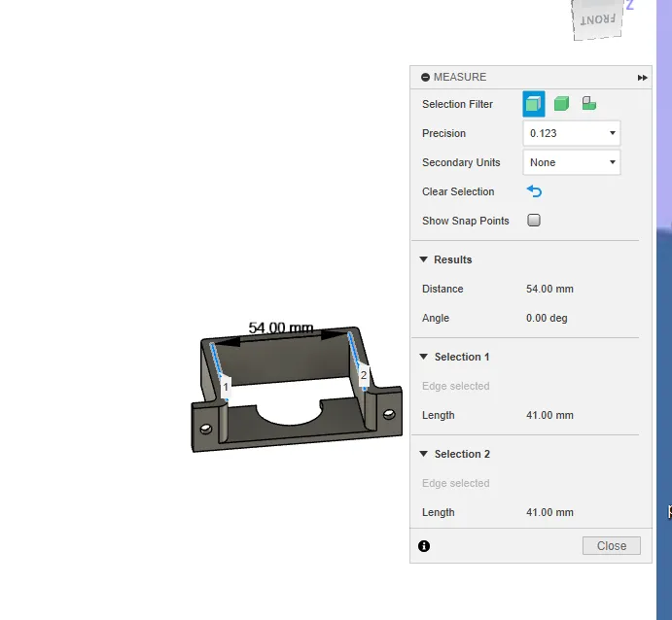This screenshot has height=620, width=672.
Task: Click the Clear Selection undo arrow
Action: coord(535,191)
